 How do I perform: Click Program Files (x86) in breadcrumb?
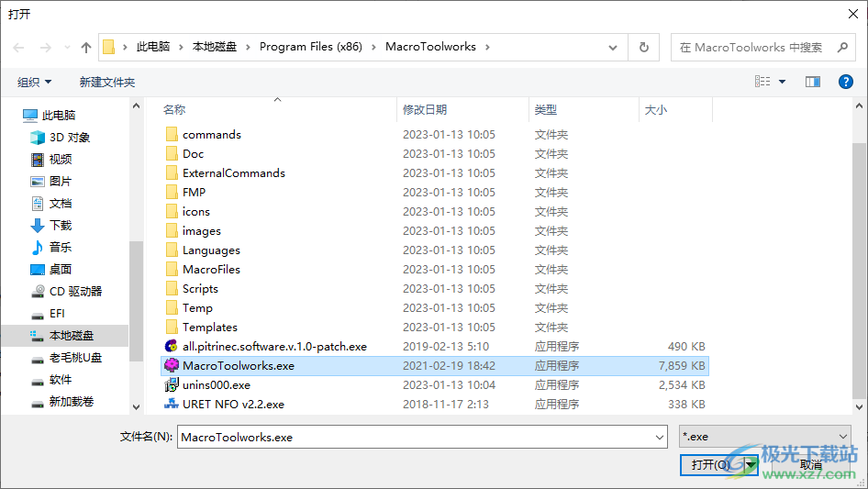coord(311,47)
